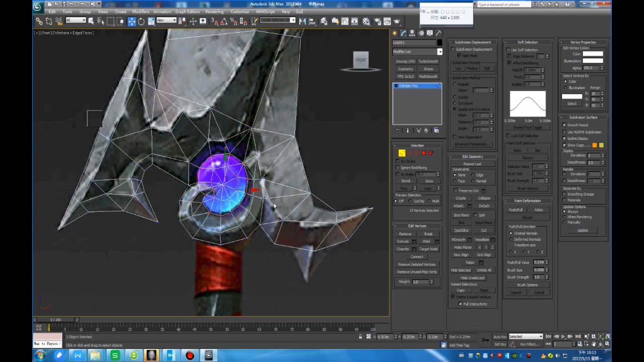644x362 pixels.
Task: Enable the Snaps Toggle magnet icon
Action: tap(215, 21)
